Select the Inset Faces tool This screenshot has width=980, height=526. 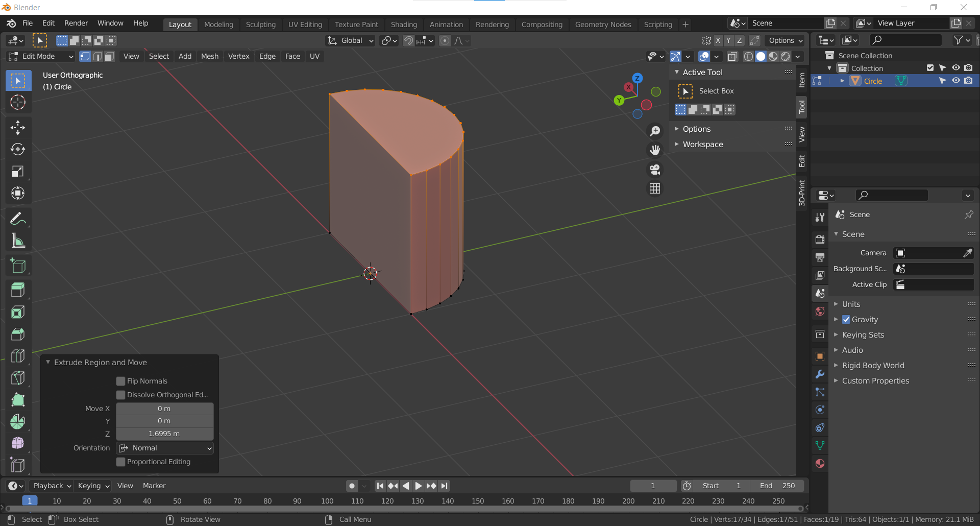(x=18, y=312)
